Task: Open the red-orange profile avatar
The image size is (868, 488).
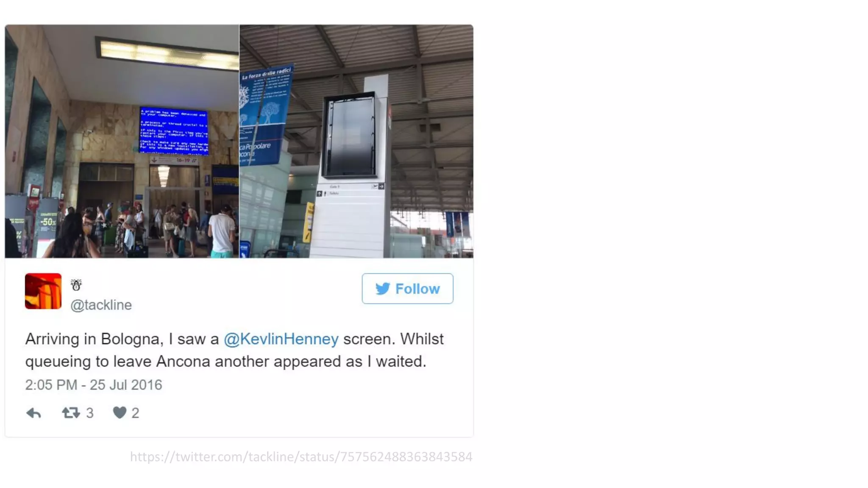Action: (x=43, y=291)
